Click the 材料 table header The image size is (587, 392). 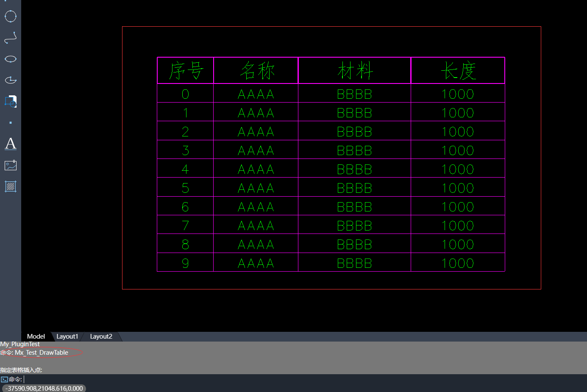pos(355,70)
